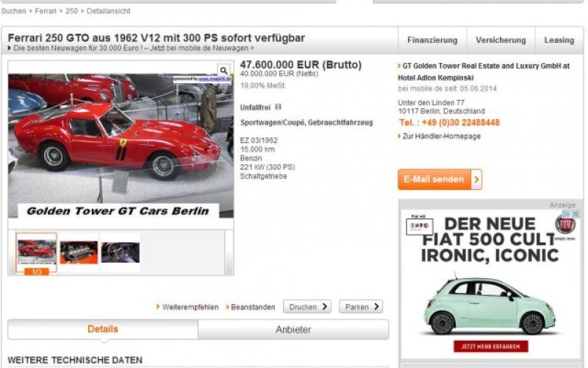Switch to the Anbieter tab
588x368 pixels.
coord(293,330)
